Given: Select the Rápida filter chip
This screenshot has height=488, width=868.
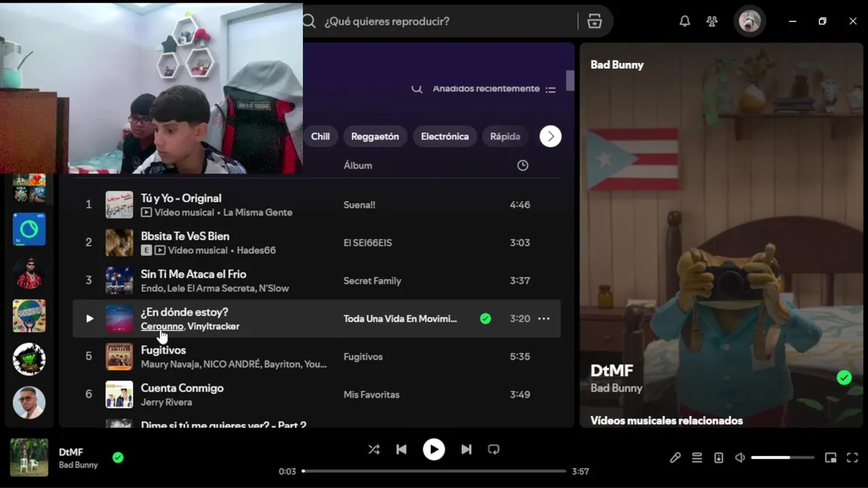Looking at the screenshot, I should pos(505,136).
